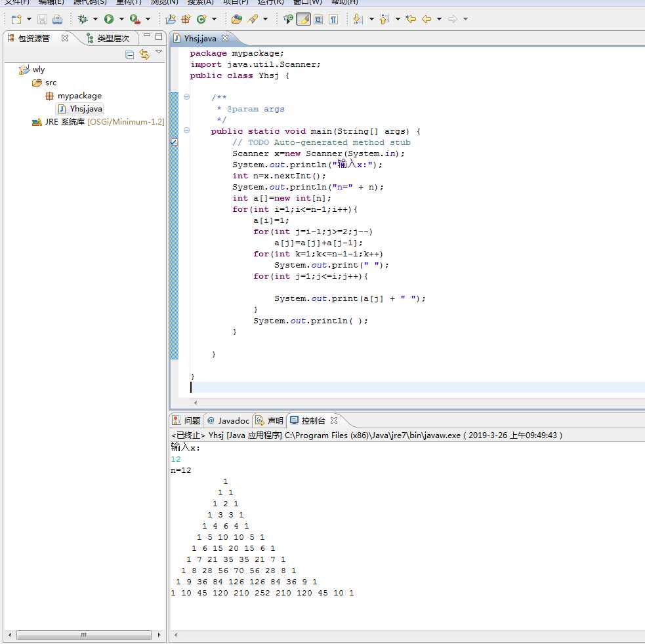Image resolution: width=645 pixels, height=644 pixels.
Task: Open the Javadoc tab
Action: (x=228, y=420)
